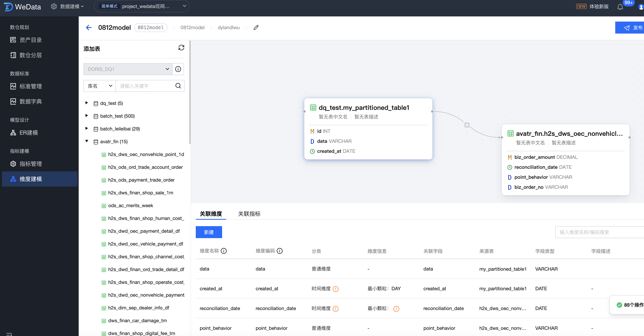Click table icon of avatr_fin.h2s_dws_oec card
The width and height of the screenshot is (644, 336).
[510, 133]
